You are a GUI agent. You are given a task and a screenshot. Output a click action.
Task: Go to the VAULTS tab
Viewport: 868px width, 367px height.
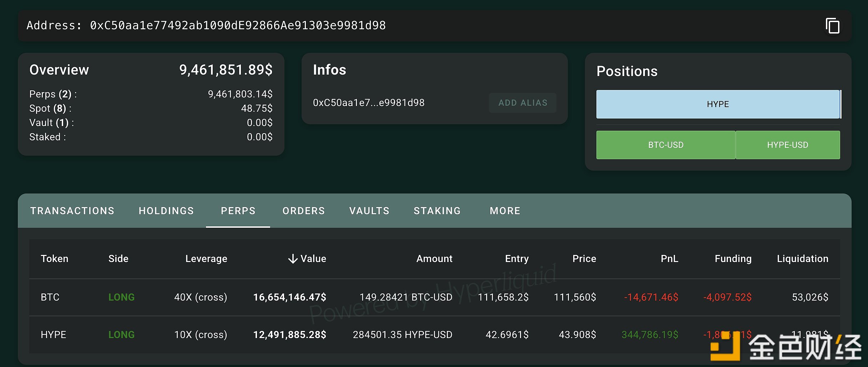369,211
